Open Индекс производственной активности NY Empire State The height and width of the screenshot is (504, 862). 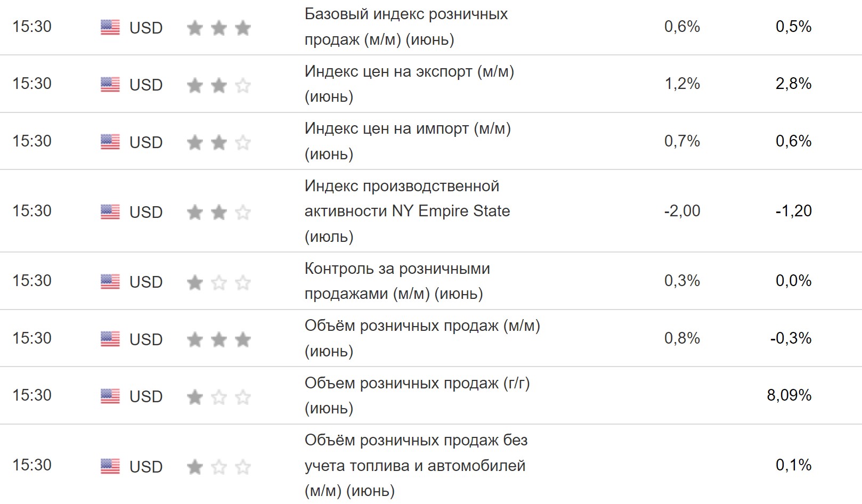[407, 211]
